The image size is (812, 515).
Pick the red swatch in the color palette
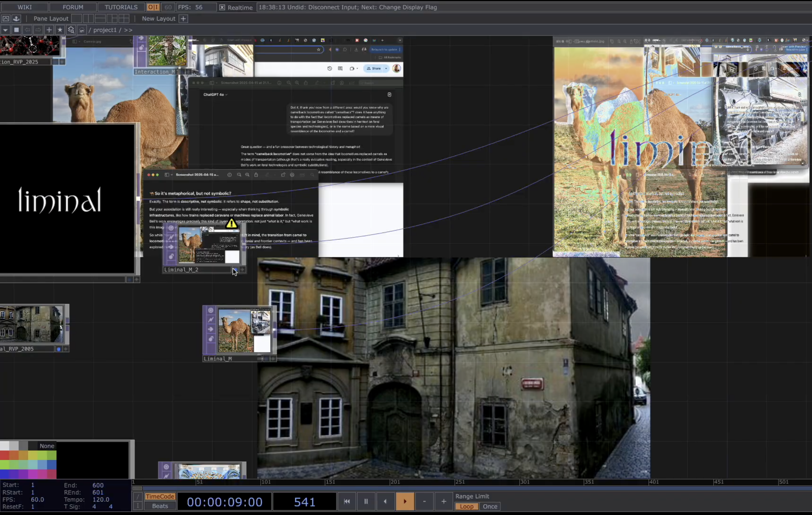pos(5,456)
